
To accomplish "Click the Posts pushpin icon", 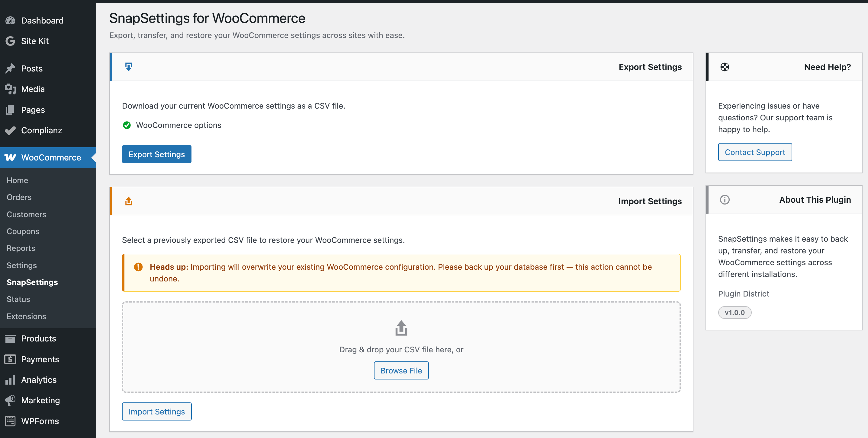I will (x=10, y=68).
